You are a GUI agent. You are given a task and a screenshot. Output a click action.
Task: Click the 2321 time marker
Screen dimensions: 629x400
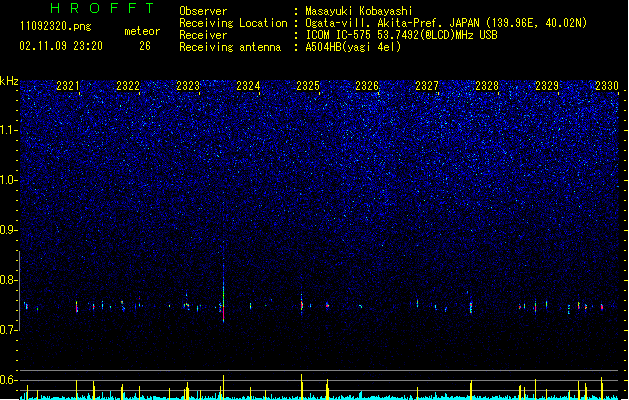click(67, 86)
